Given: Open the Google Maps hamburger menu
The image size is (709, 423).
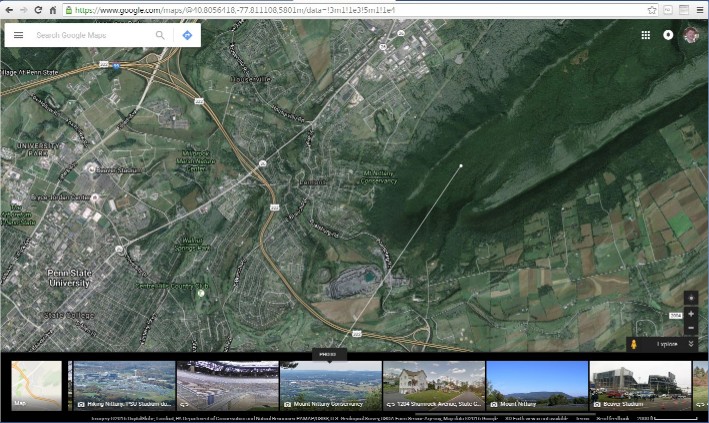Looking at the screenshot, I should 19,35.
